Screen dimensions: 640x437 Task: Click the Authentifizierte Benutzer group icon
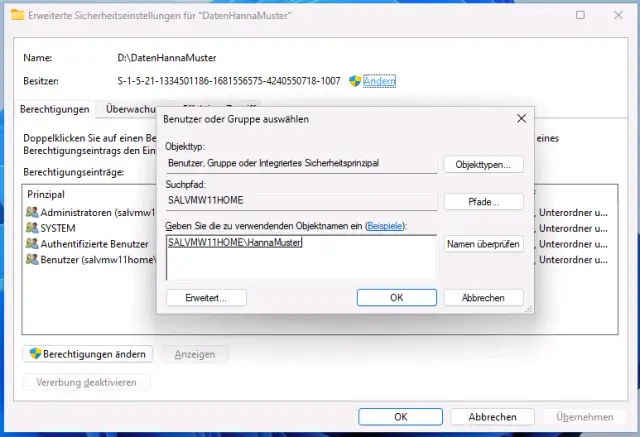pyautogui.click(x=32, y=244)
